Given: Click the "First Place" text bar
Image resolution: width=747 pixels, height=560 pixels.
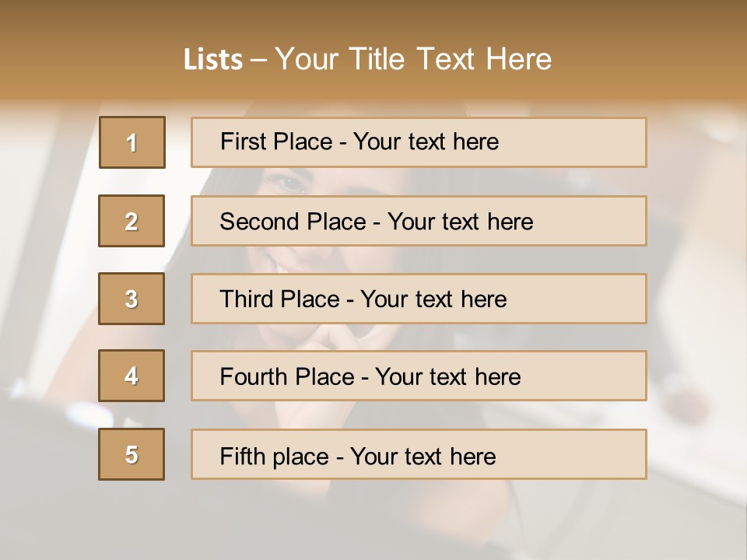Looking at the screenshot, I should tap(419, 142).
